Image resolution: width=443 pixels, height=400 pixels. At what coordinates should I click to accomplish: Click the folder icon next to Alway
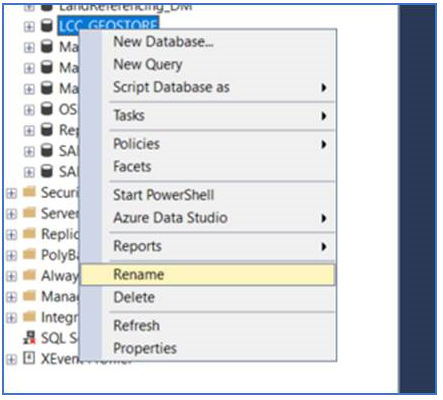click(x=29, y=275)
